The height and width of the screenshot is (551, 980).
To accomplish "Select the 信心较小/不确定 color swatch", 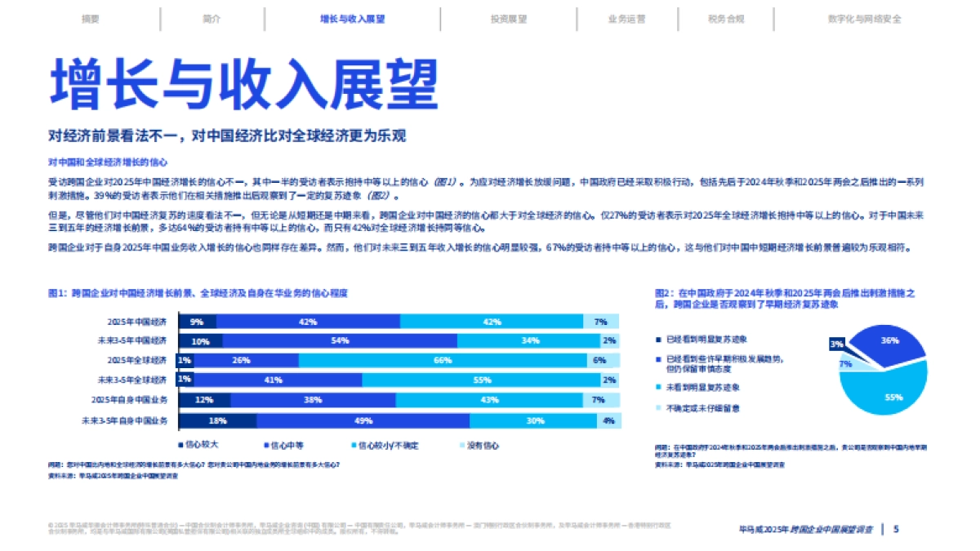I will (352, 444).
